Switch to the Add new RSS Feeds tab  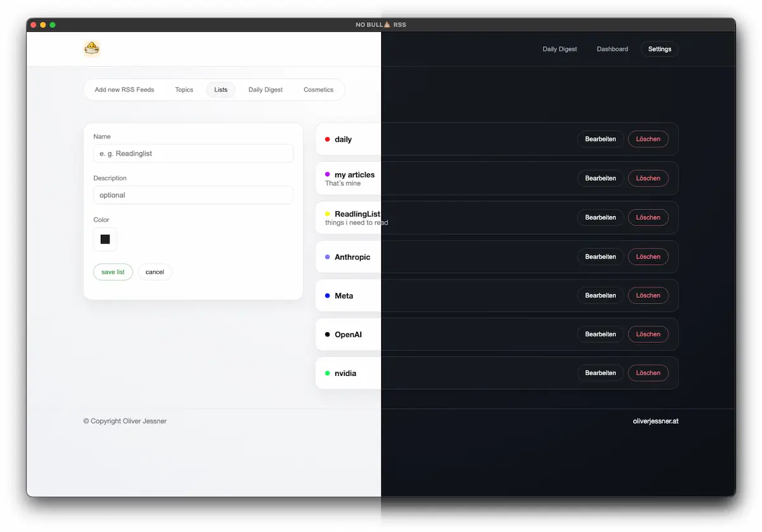point(124,90)
